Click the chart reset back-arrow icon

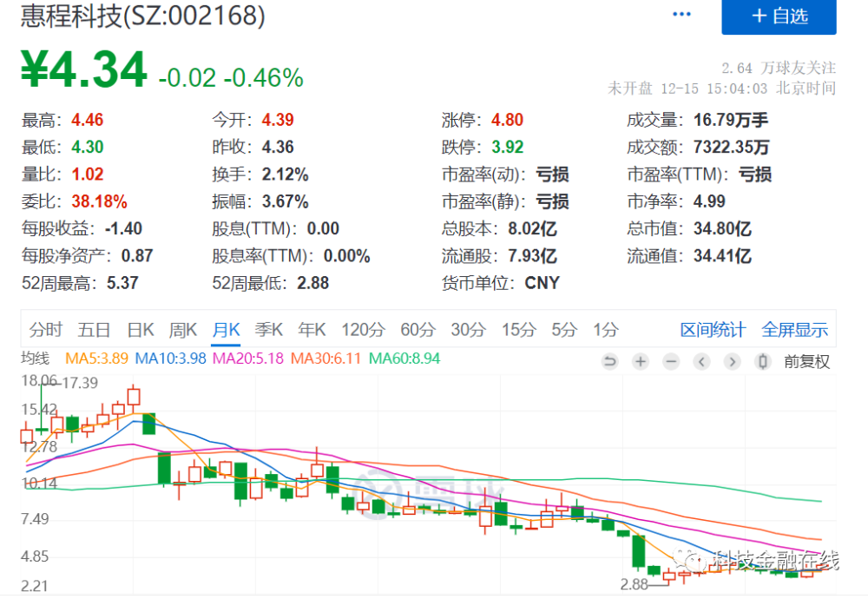(609, 362)
